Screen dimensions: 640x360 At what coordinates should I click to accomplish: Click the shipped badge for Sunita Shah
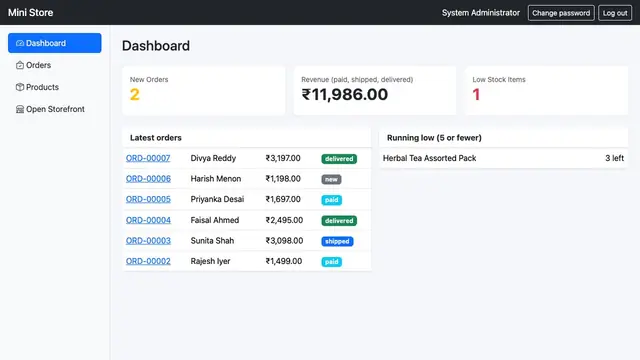(x=337, y=241)
